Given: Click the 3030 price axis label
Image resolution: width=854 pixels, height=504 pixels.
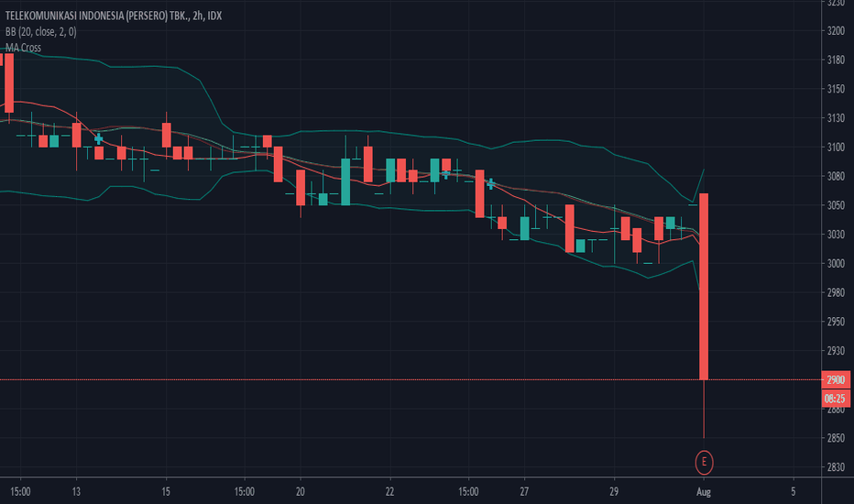Looking at the screenshot, I should tap(836, 235).
